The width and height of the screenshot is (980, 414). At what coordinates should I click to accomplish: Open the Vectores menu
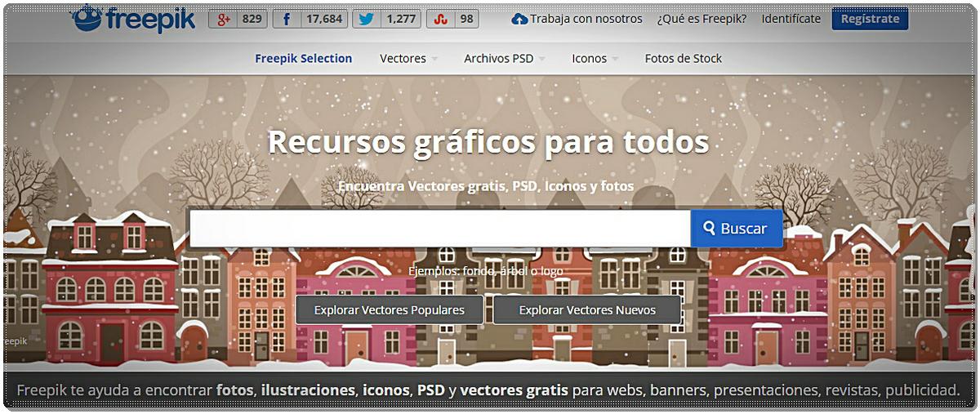point(403,59)
